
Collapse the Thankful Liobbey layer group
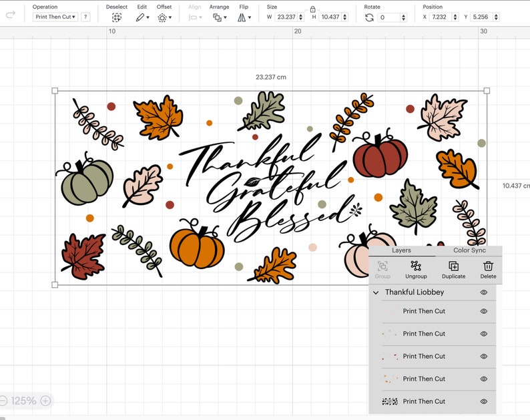376,292
